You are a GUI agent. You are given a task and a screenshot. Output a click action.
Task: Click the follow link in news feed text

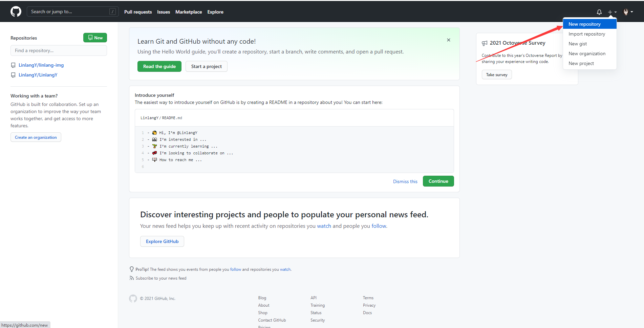(x=379, y=226)
